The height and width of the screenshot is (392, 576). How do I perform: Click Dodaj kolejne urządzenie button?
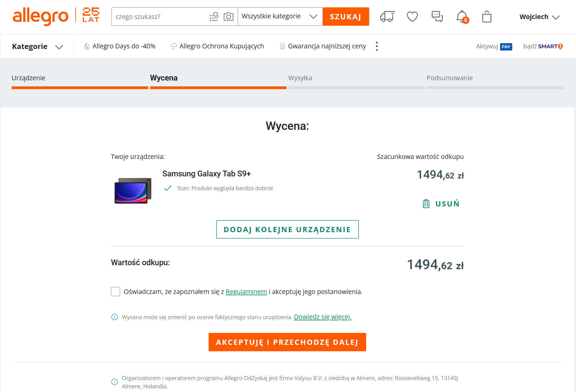tap(287, 229)
